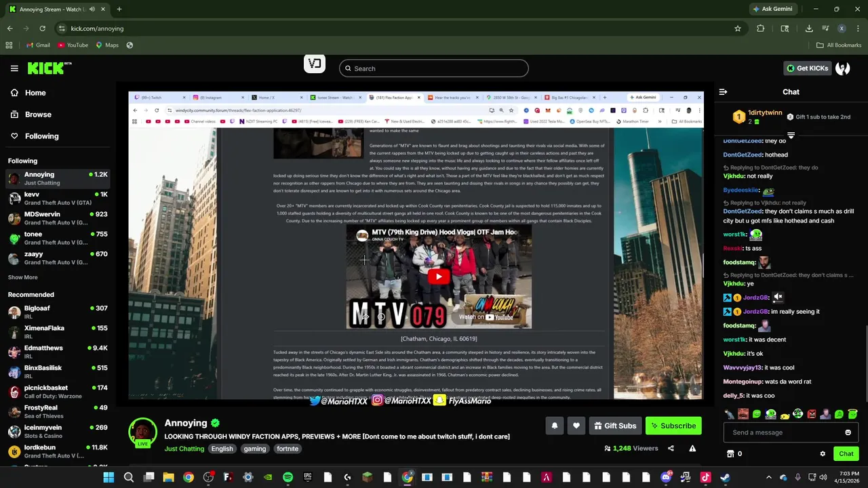868x488 pixels.
Task: Open Gmail bookmark
Action: point(38,45)
